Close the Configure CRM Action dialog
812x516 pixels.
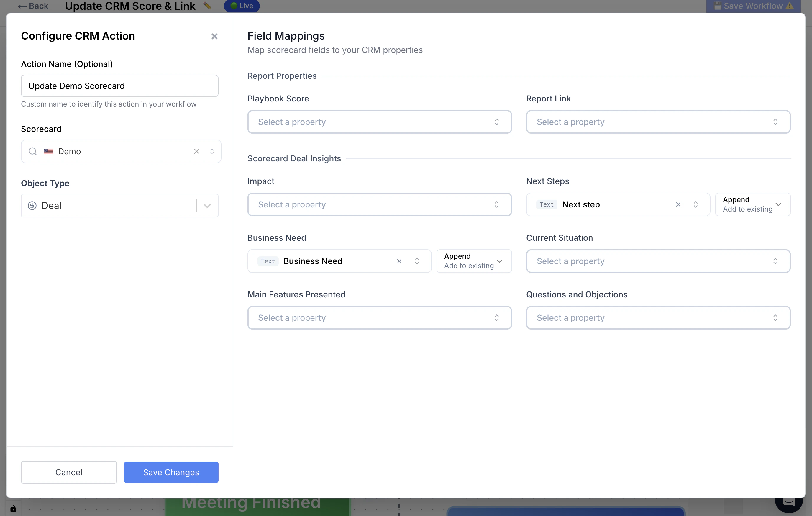pos(214,36)
